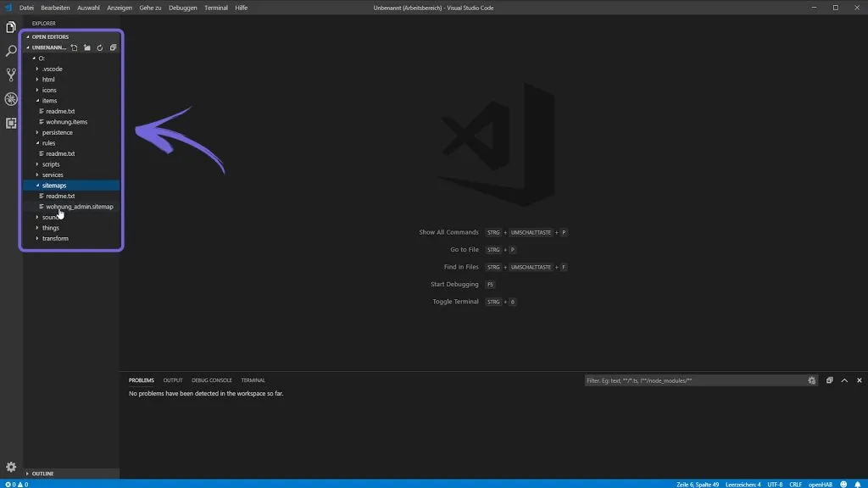The image size is (868, 488).
Task: Open the Gehe zu menu
Action: (x=150, y=8)
